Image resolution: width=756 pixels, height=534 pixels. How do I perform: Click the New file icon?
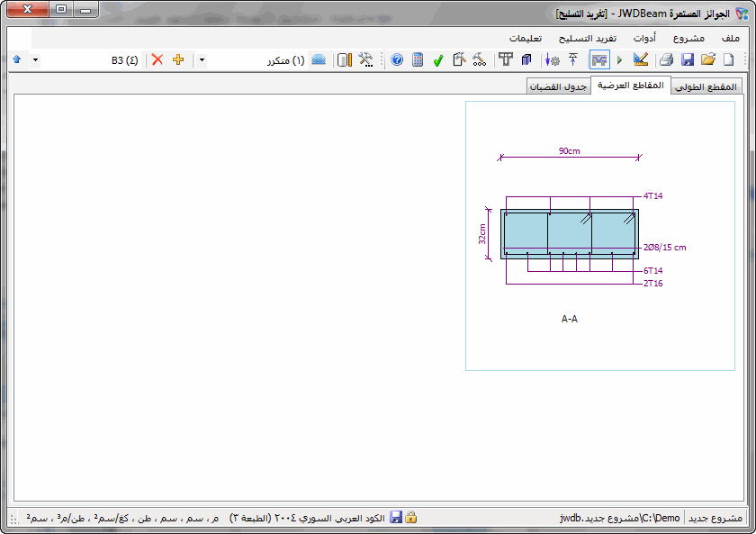(728, 60)
